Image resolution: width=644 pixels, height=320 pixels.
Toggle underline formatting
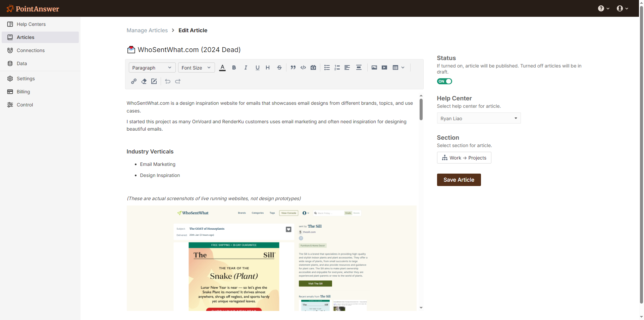[257, 67]
